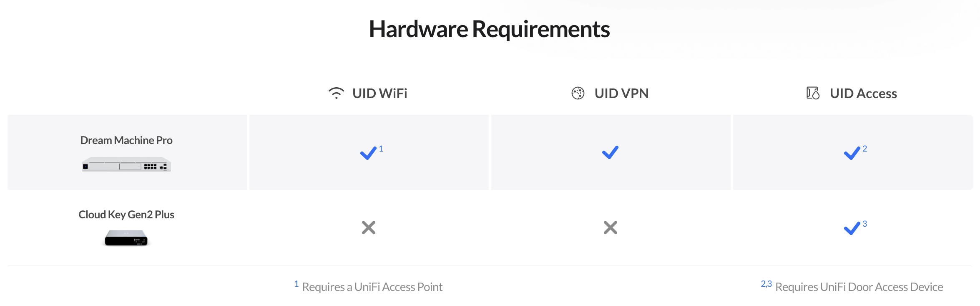This screenshot has width=980, height=306.
Task: Click the WiFi signal icon
Action: [336, 93]
